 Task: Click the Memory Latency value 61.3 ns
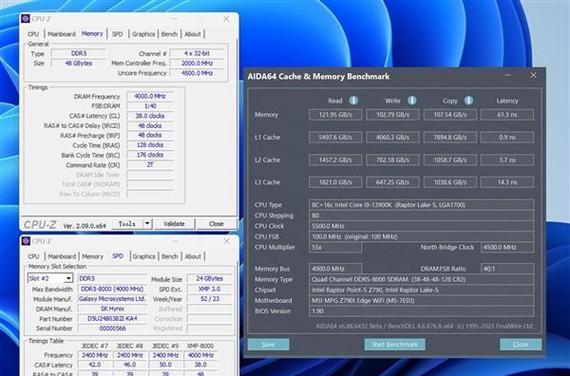[507, 115]
